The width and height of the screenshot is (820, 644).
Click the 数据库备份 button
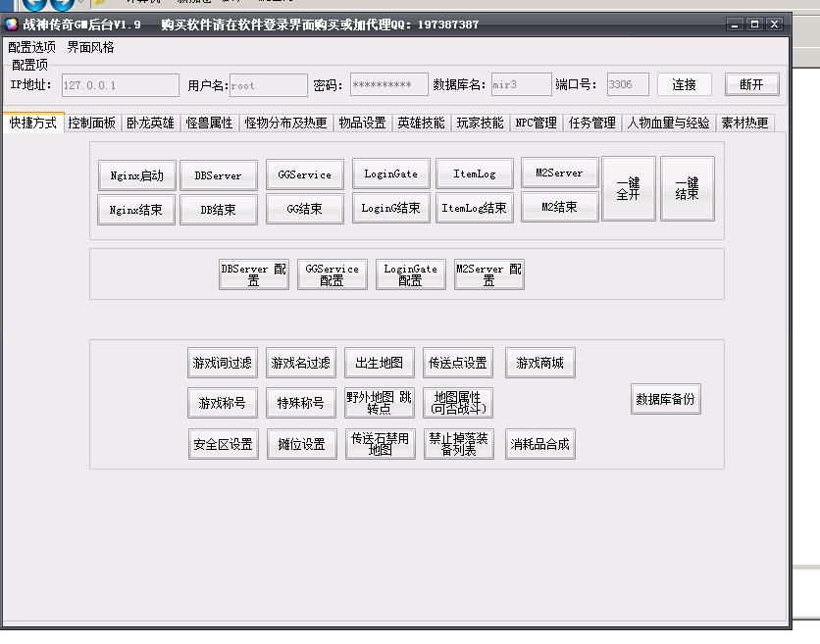point(665,399)
